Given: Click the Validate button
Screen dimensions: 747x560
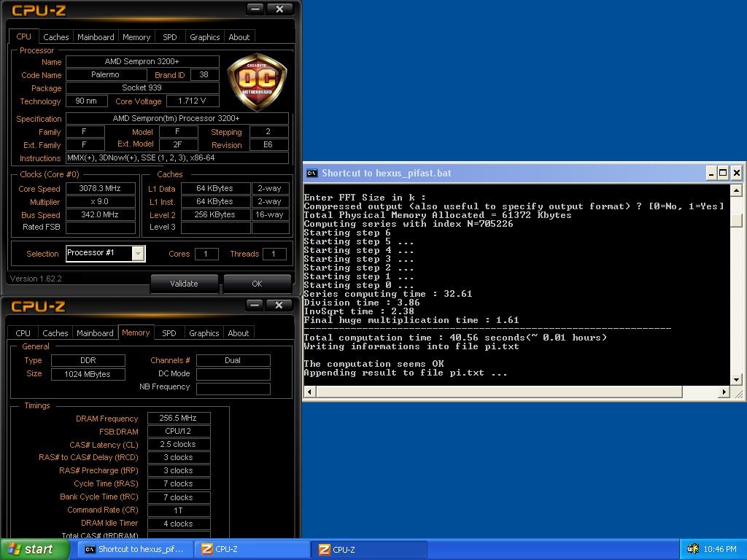Looking at the screenshot, I should [184, 284].
